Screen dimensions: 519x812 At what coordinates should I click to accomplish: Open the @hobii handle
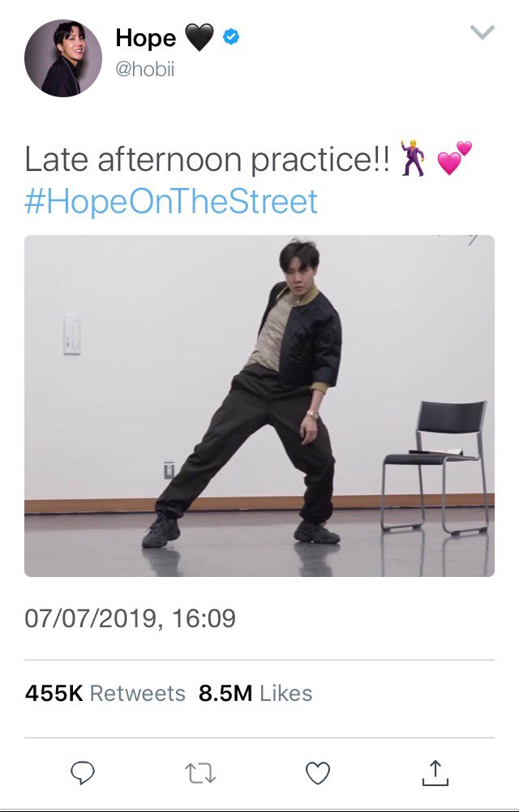point(145,68)
